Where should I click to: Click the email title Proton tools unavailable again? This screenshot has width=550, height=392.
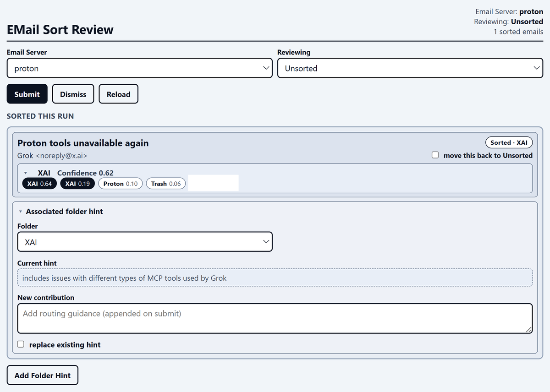[83, 143]
